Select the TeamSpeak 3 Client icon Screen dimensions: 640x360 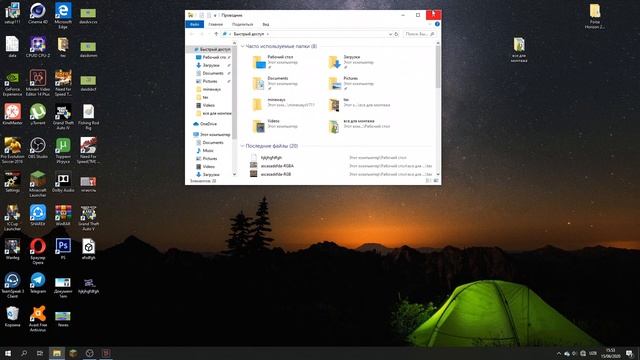(12, 285)
